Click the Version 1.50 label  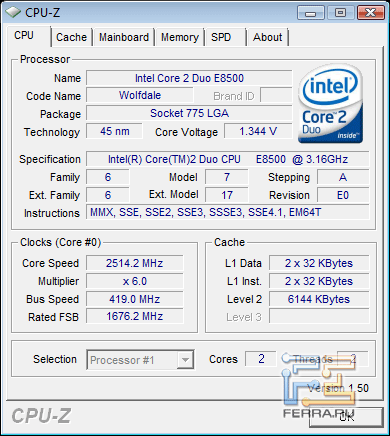pos(338,388)
